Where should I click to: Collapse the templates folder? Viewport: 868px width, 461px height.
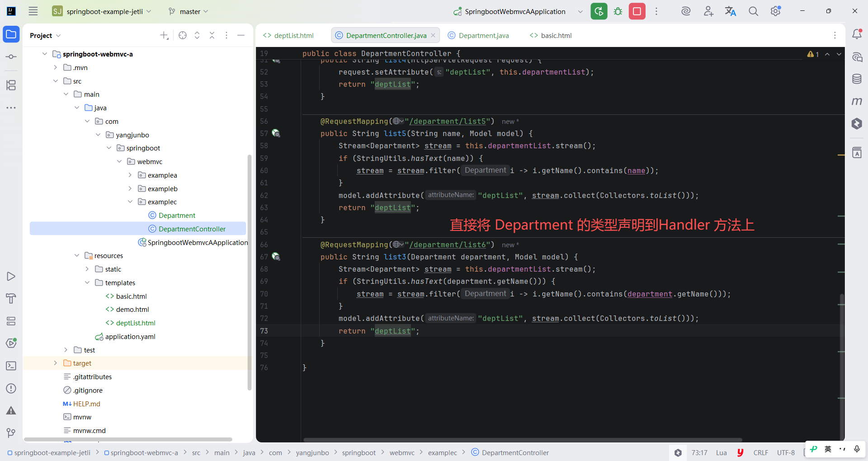(x=87, y=282)
